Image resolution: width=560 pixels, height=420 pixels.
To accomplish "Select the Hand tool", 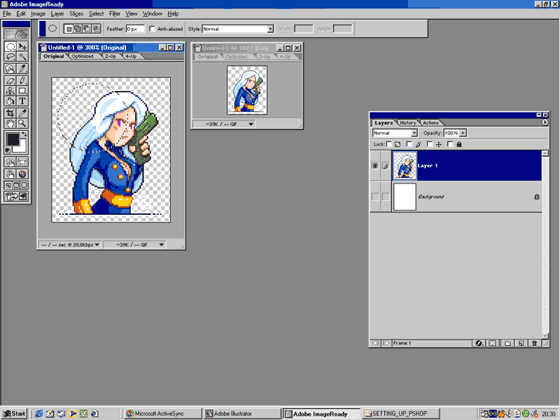I will pos(10,124).
